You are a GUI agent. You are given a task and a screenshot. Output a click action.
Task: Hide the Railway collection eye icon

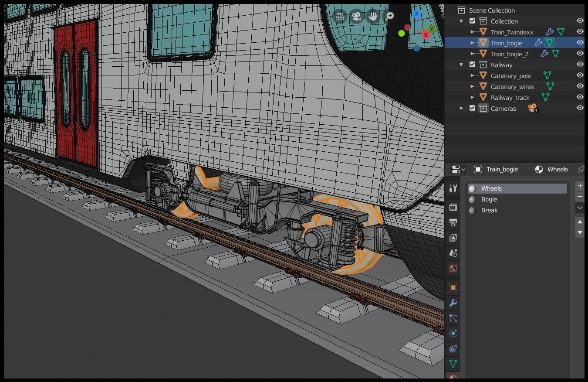(x=580, y=64)
